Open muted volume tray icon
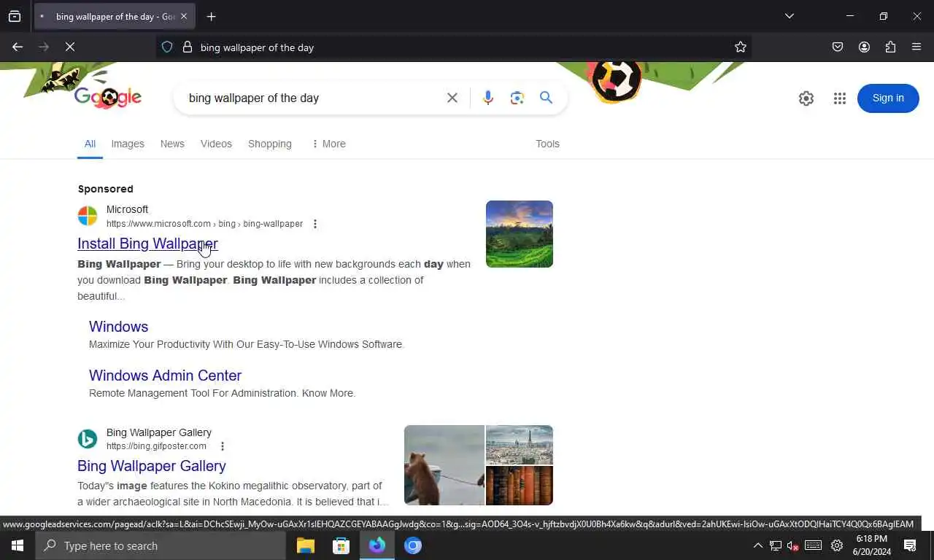This screenshot has width=934, height=560. [x=793, y=545]
